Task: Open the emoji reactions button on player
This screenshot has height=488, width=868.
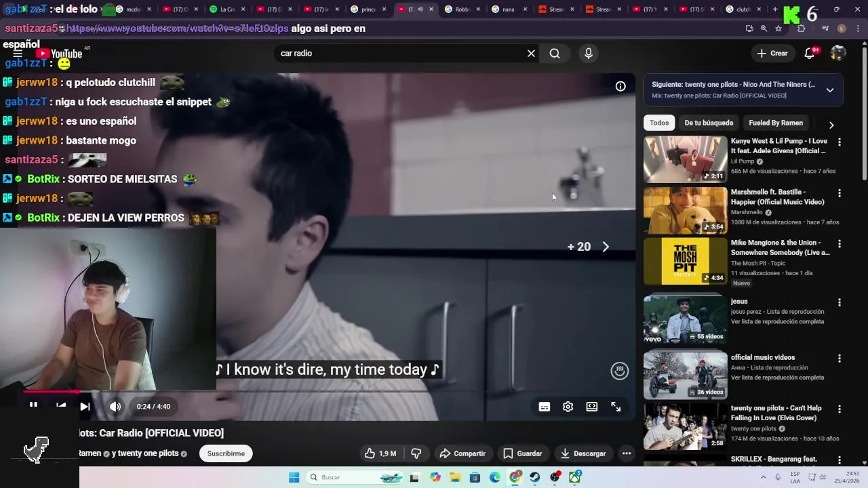Action: coord(619,371)
